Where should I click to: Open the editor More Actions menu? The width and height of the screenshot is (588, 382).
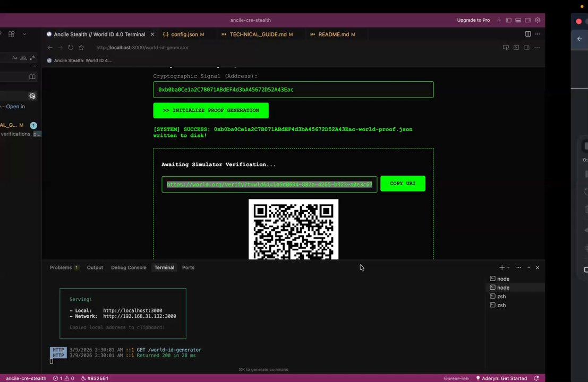[538, 34]
